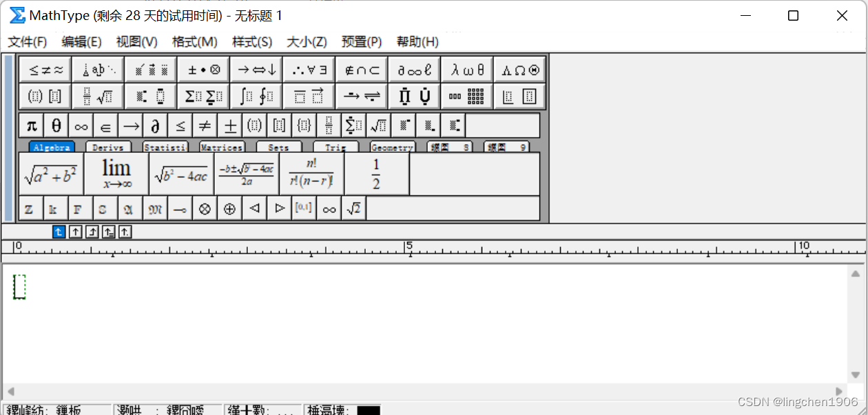Image resolution: width=868 pixels, height=415 pixels.
Task: Open the matrix templates palette
Action: click(x=467, y=96)
